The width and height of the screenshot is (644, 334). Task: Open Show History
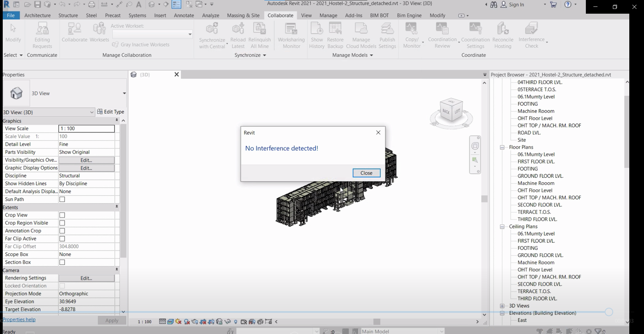(317, 36)
